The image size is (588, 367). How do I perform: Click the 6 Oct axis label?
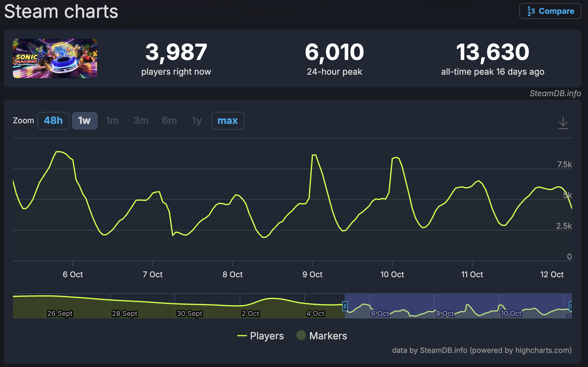pos(73,274)
